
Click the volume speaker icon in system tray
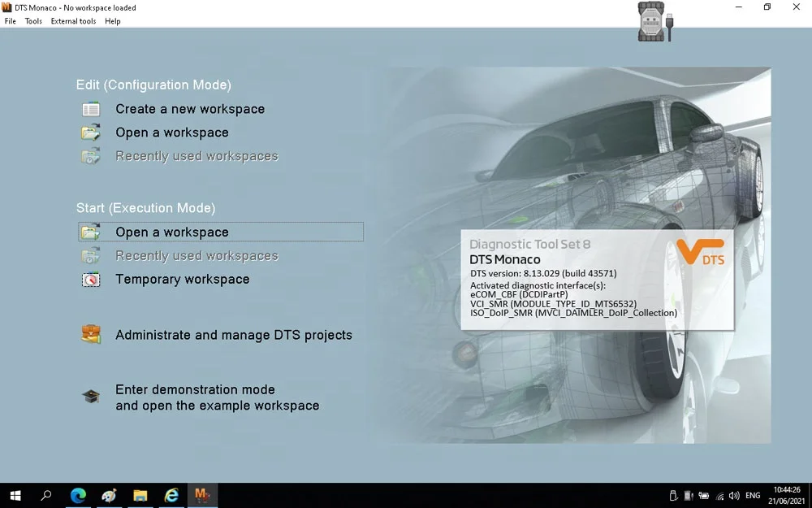pos(734,495)
